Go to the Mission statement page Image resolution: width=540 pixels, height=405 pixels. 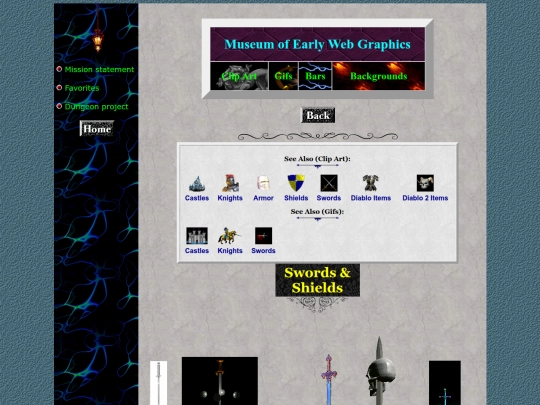(x=99, y=70)
